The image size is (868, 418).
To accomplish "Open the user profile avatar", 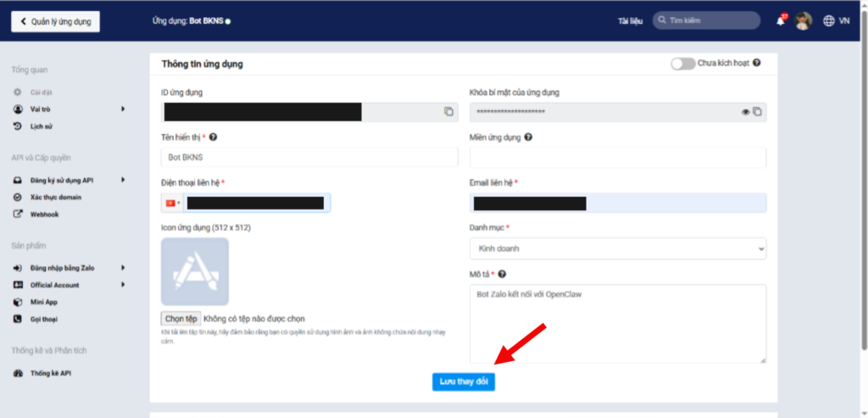I will (x=803, y=21).
